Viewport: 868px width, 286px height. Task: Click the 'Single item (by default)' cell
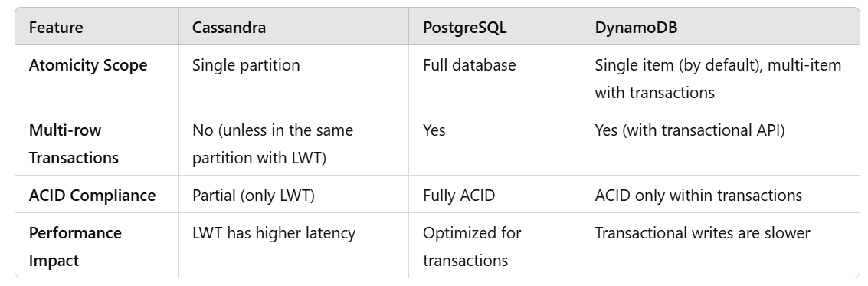click(x=718, y=79)
